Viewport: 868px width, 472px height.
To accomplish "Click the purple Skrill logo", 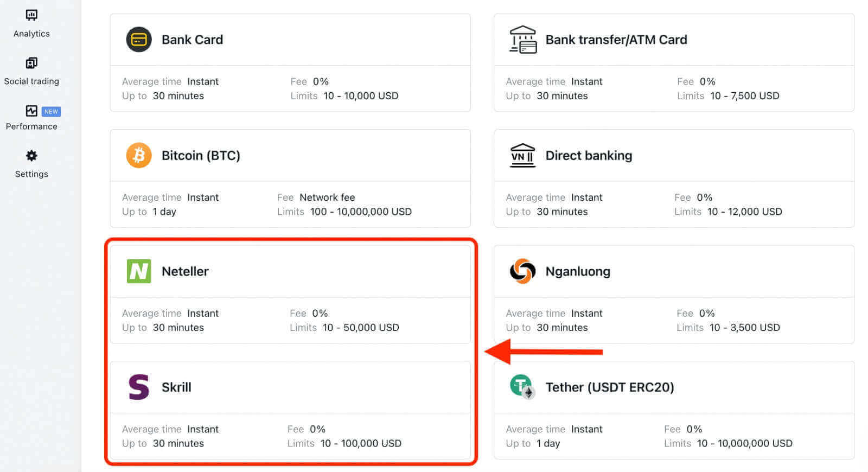I will [139, 387].
